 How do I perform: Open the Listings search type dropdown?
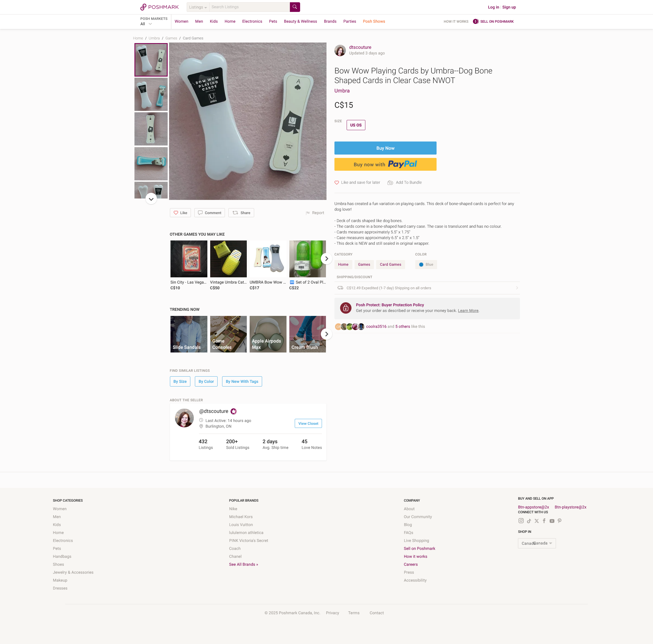coord(198,7)
